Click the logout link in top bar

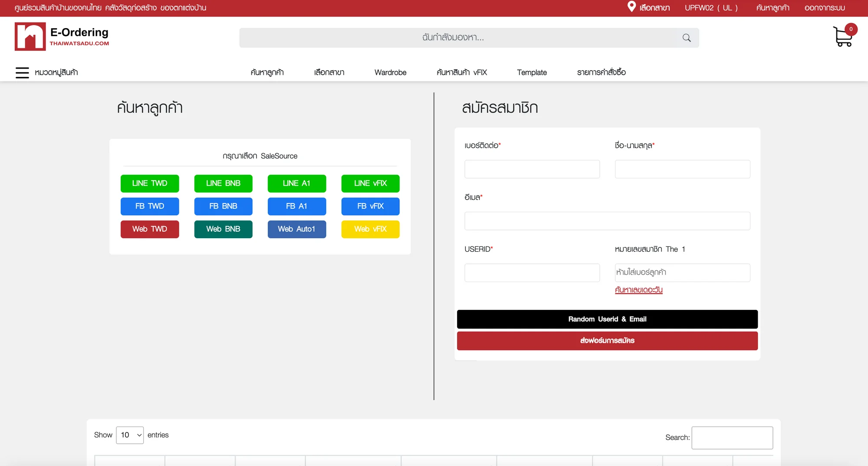(x=825, y=8)
